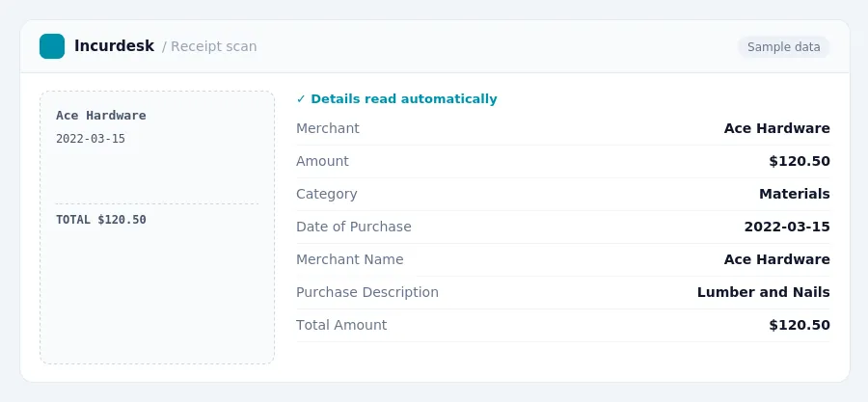Click the Date of Purchase label

click(354, 227)
